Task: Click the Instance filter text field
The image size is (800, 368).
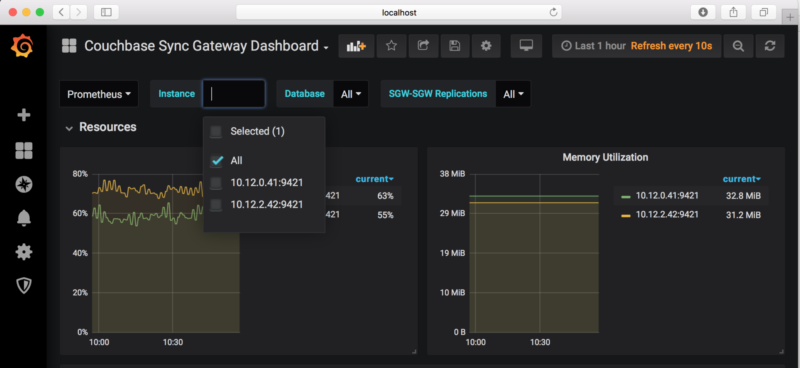Action: coord(234,94)
